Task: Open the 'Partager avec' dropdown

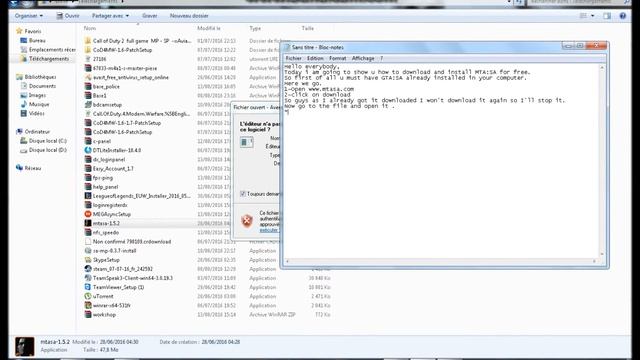Action: click(110, 16)
